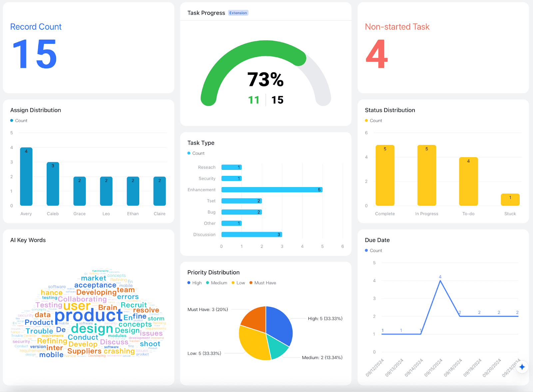Toggle the Count legend in Task Type
Image resolution: width=533 pixels, height=392 pixels.
pyautogui.click(x=196, y=153)
